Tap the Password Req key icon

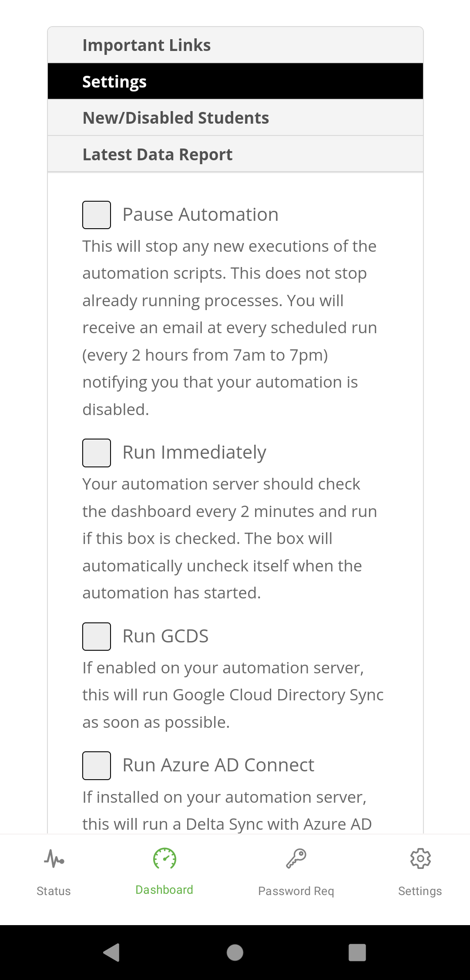[296, 858]
